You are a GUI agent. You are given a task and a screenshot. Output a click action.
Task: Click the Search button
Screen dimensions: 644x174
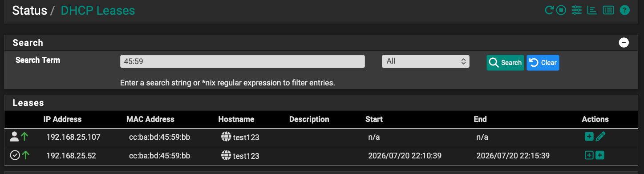(x=505, y=63)
